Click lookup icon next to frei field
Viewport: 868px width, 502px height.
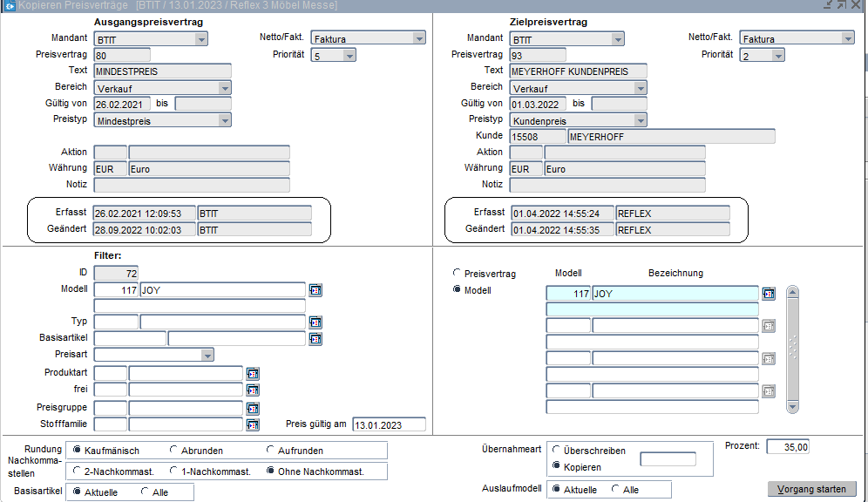(x=253, y=390)
